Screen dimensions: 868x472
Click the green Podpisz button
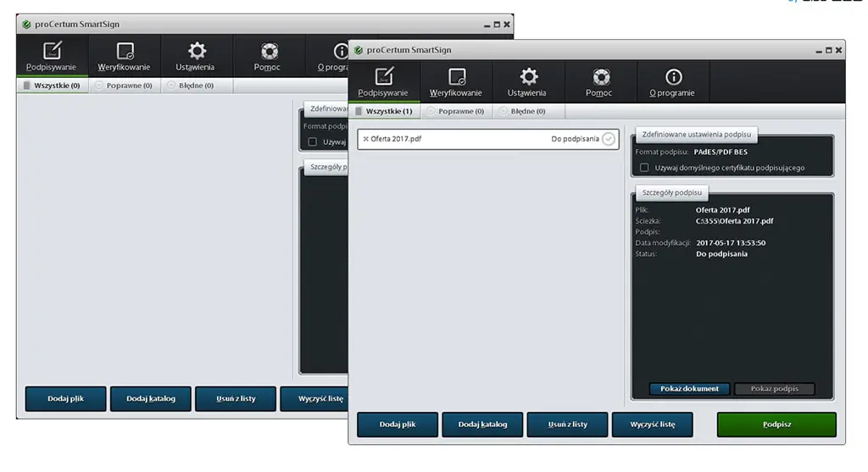(x=776, y=425)
